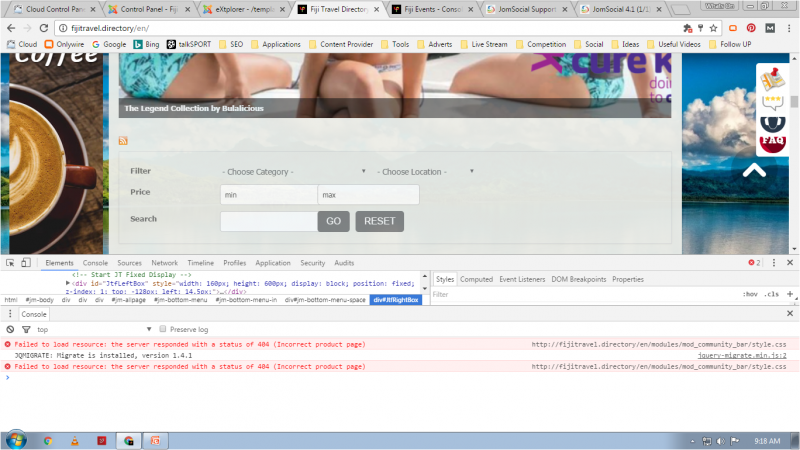Click the address bar URL

click(x=110, y=28)
